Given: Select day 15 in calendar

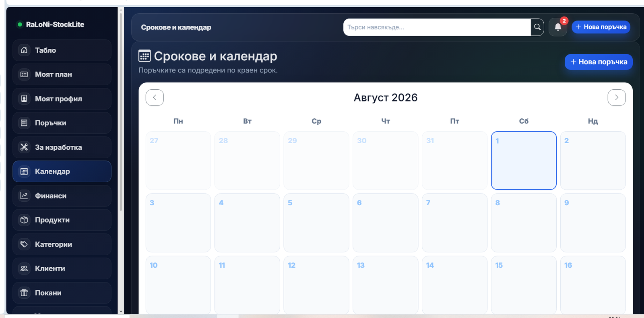Looking at the screenshot, I should [x=524, y=285].
